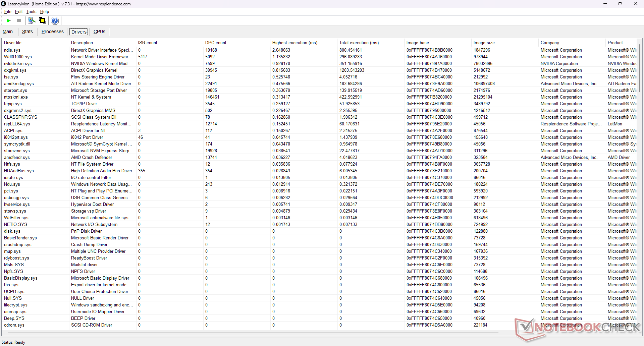Click the 'ATI Radeon Kernel Mode Driver' description
Viewport: 644px width, 346px height.
tap(101, 83)
